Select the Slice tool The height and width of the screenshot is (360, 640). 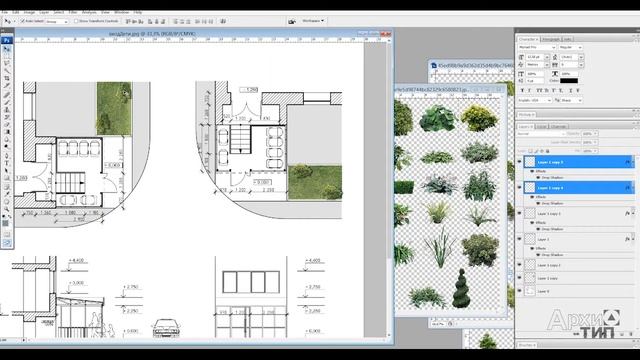tap(7, 86)
